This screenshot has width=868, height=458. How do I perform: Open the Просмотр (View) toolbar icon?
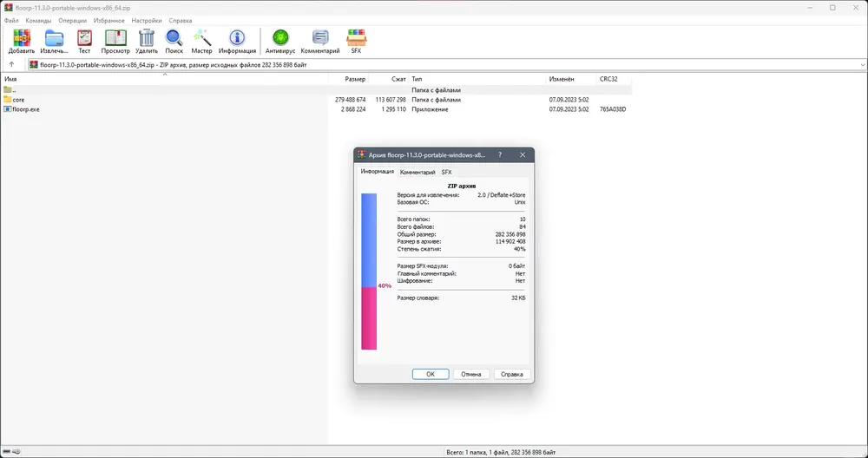point(115,42)
